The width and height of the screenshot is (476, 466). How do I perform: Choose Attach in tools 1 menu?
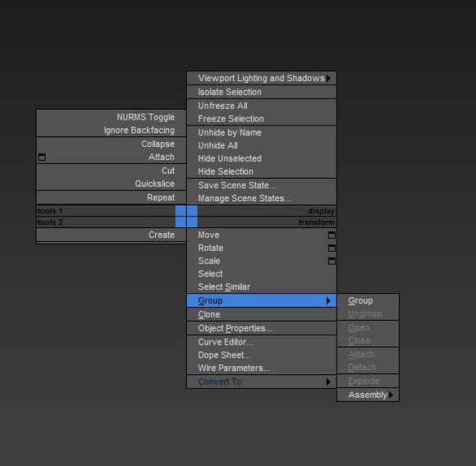[x=112, y=158]
